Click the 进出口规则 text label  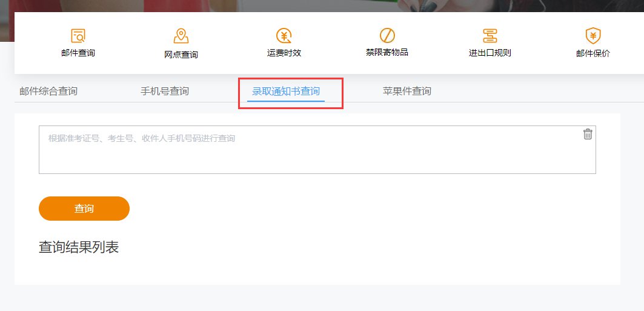coord(490,53)
